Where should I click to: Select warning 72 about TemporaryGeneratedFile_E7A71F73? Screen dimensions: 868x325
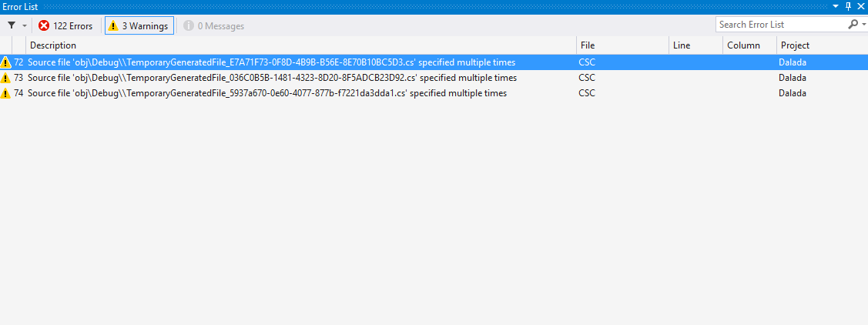tap(434, 62)
